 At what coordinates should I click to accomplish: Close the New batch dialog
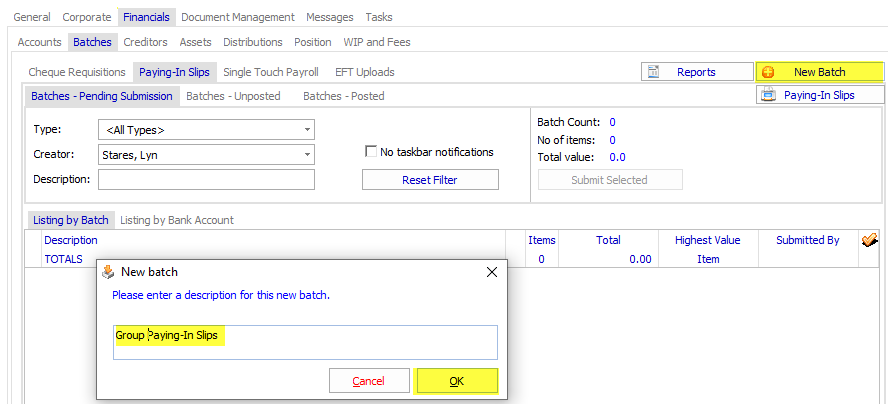click(491, 272)
